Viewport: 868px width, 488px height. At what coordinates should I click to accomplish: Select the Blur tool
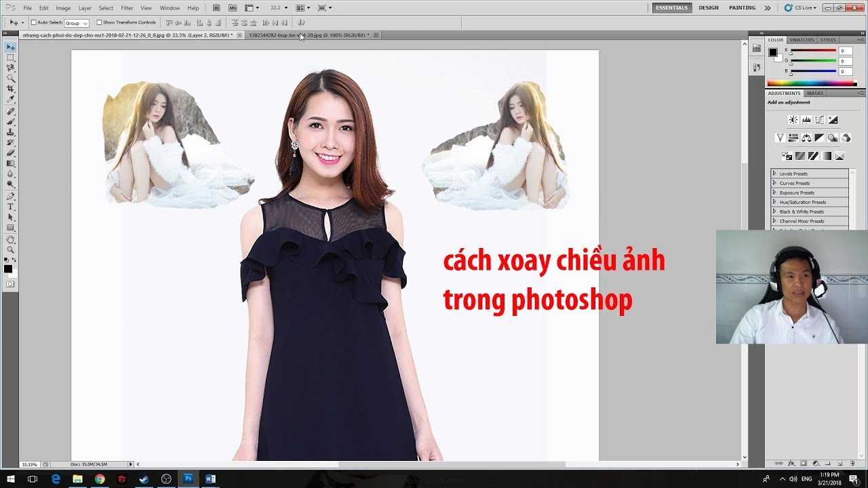click(10, 174)
